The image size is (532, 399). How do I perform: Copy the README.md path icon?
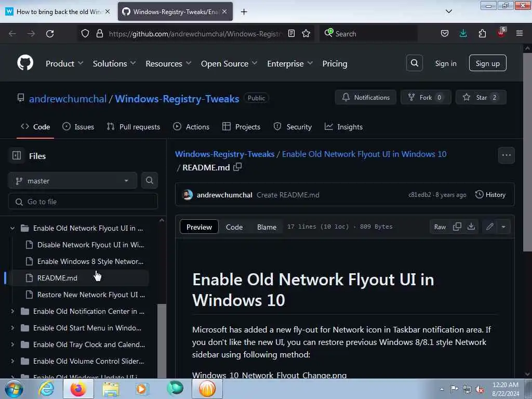tap(237, 167)
